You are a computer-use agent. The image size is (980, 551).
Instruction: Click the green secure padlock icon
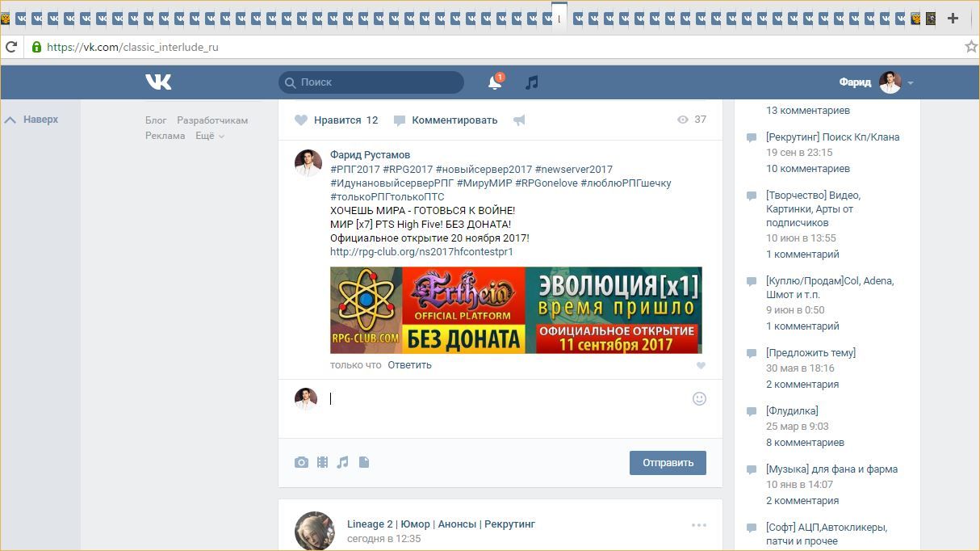[x=36, y=47]
